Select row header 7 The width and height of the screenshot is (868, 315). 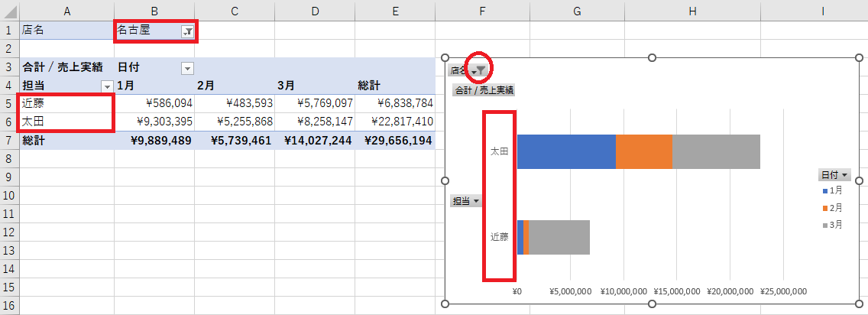(9, 141)
